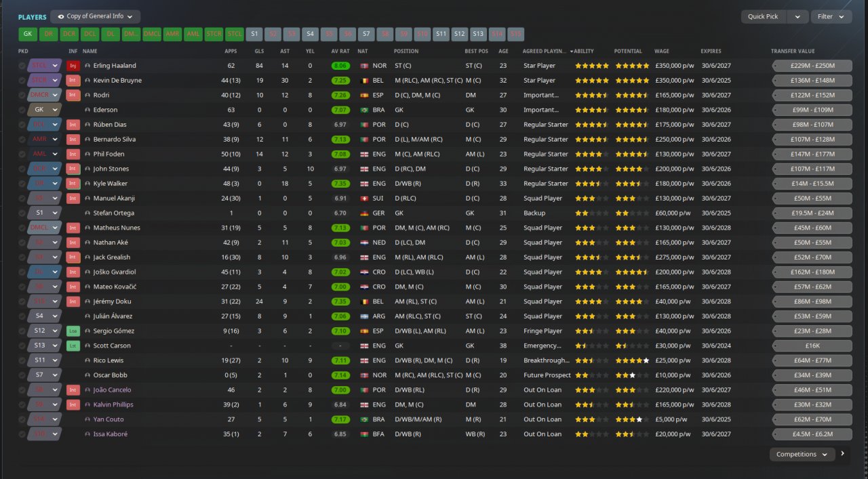The width and height of the screenshot is (868, 479).
Task: Click the Croatia flag in Mateo Kovačić's row
Action: point(365,287)
